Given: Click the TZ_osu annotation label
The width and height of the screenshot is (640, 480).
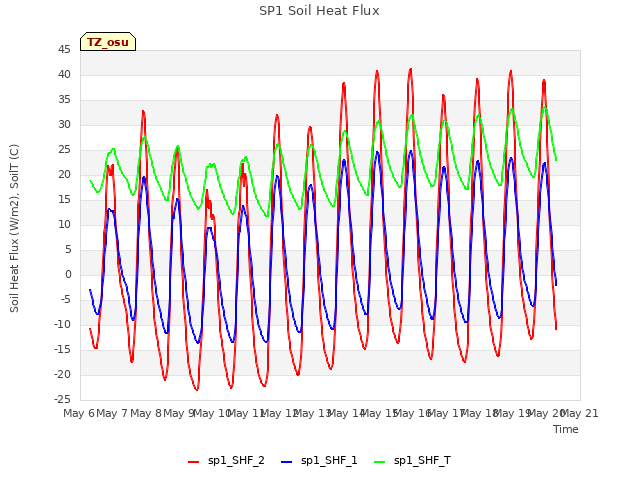Looking at the screenshot, I should 108,42.
